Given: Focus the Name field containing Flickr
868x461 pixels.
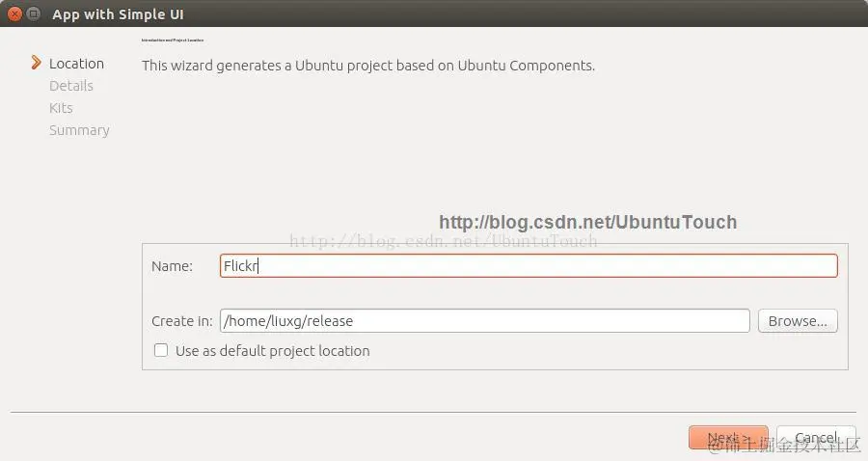Looking at the screenshot, I should click(x=529, y=266).
